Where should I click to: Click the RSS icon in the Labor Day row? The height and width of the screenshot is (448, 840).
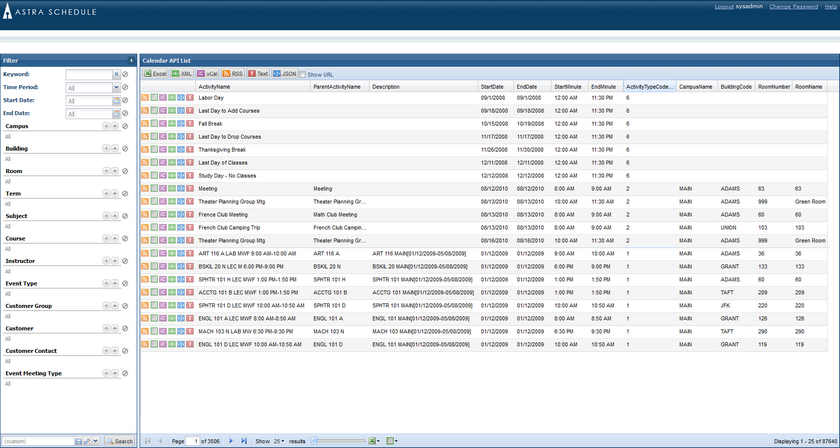pyautogui.click(x=145, y=98)
